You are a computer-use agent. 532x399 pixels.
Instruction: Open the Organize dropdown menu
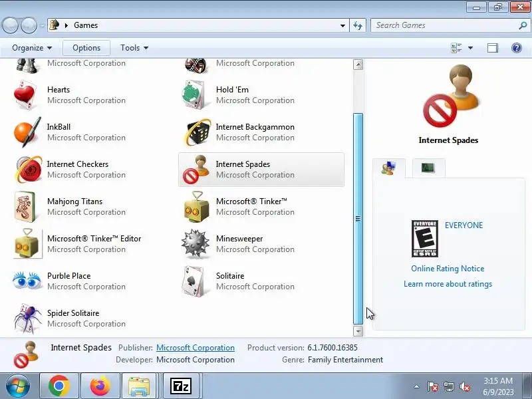[x=32, y=48]
